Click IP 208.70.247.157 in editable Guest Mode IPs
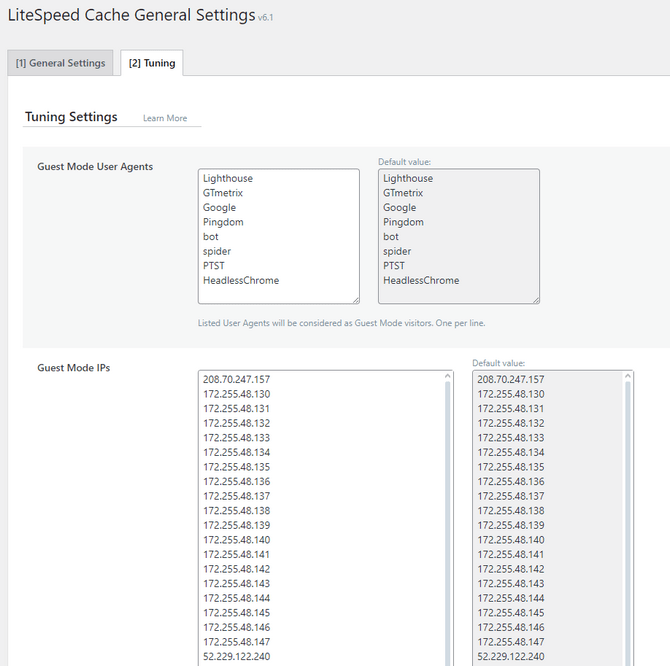The width and height of the screenshot is (670, 666). click(237, 380)
